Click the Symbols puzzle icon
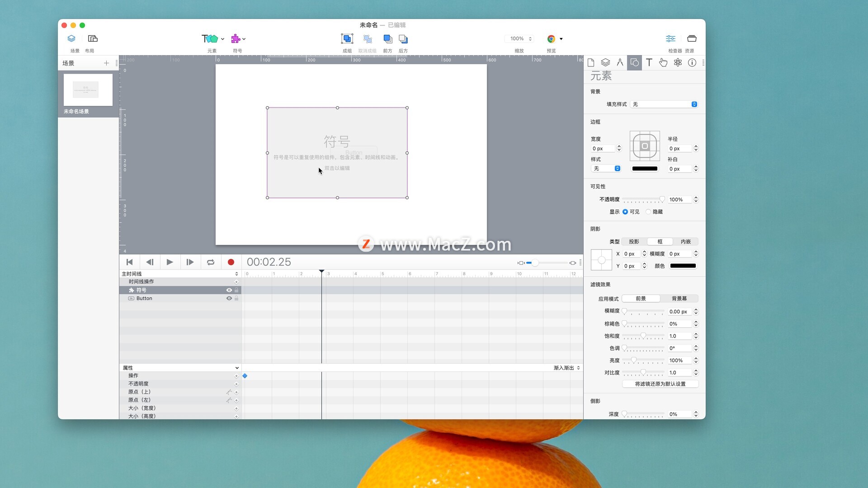The height and width of the screenshot is (488, 868). 236,38
